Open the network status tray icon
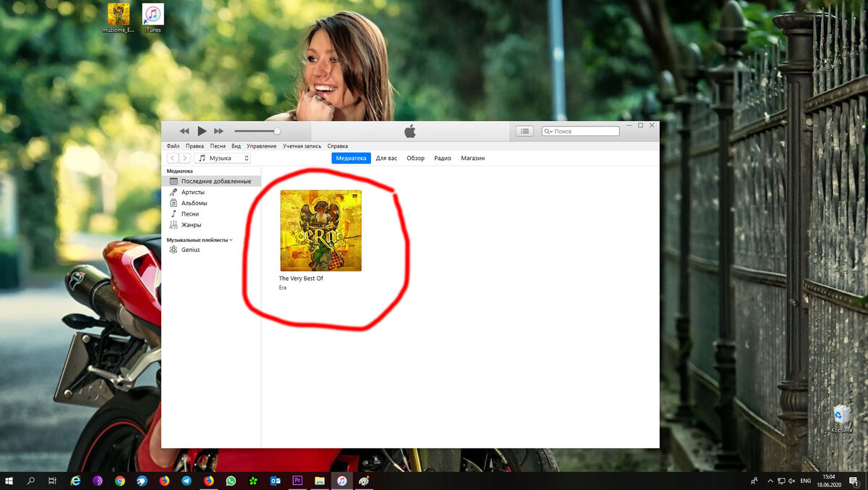 pos(781,481)
